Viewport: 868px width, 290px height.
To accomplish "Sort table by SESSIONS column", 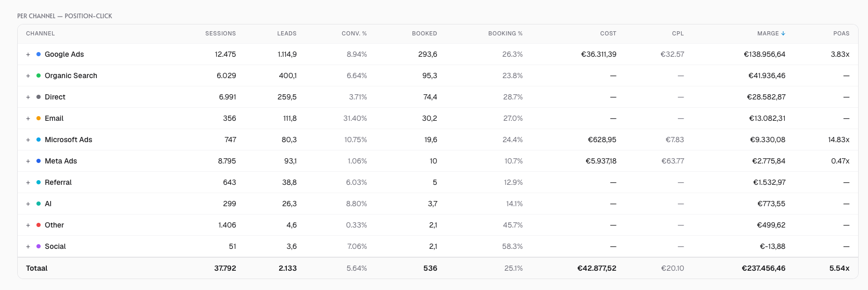I will coord(220,33).
